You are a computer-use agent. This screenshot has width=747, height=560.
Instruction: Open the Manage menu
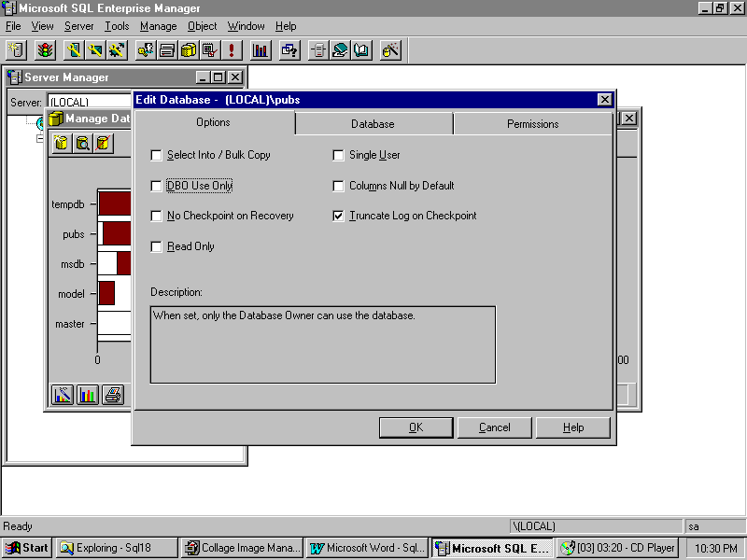tap(158, 26)
